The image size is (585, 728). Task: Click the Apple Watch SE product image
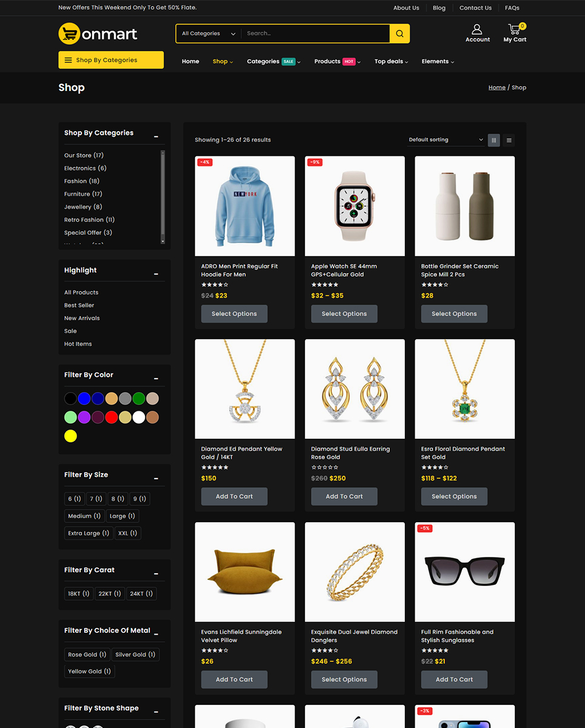tap(355, 206)
